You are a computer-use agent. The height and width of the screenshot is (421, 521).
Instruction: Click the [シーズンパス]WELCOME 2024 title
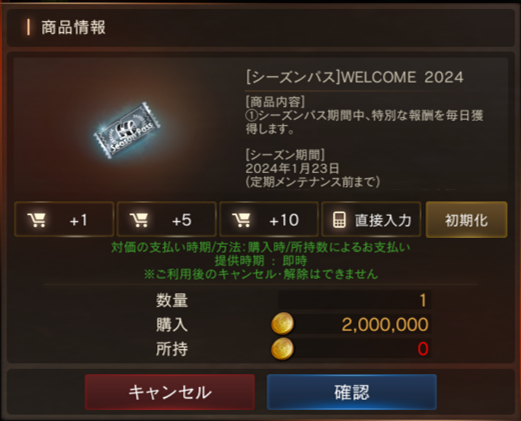tap(354, 77)
